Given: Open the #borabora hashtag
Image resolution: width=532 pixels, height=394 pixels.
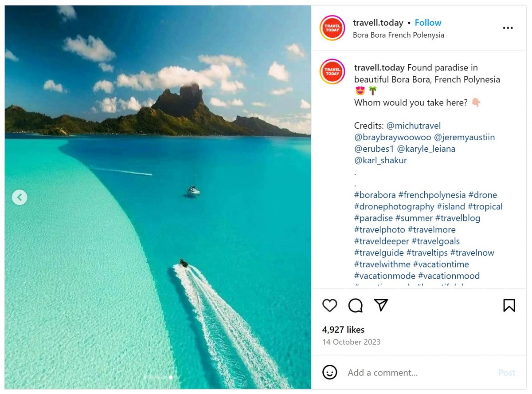Looking at the screenshot, I should point(375,195).
